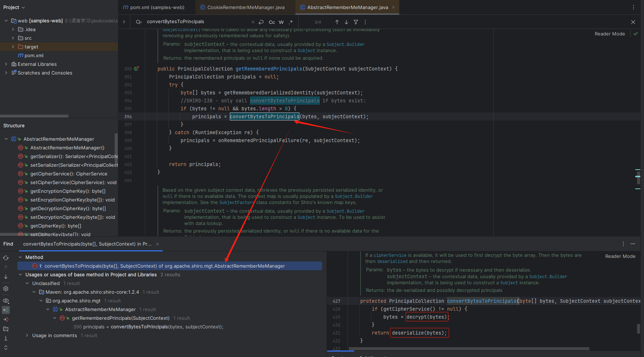This screenshot has width=644, height=357.
Task: Go to previous occurrence in Find panel
Action: [6, 267]
